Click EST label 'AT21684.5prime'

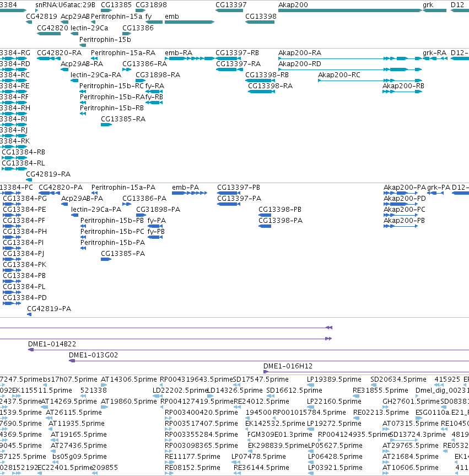(x=411, y=457)
